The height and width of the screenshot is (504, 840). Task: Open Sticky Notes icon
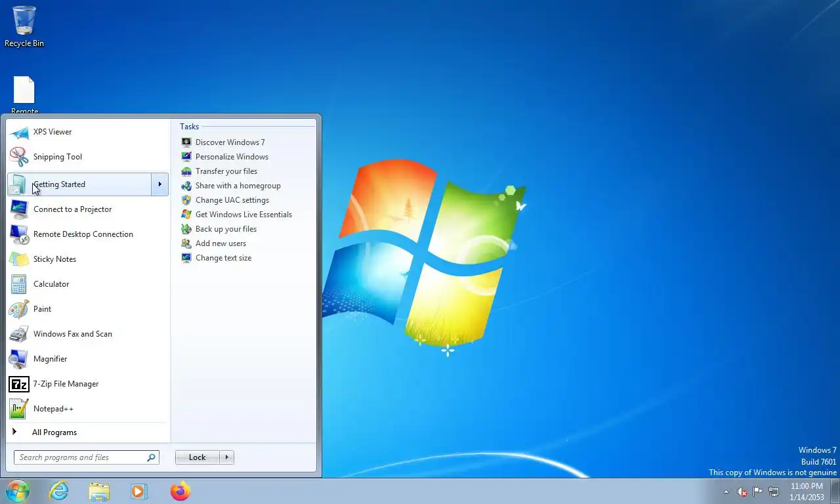coord(19,259)
